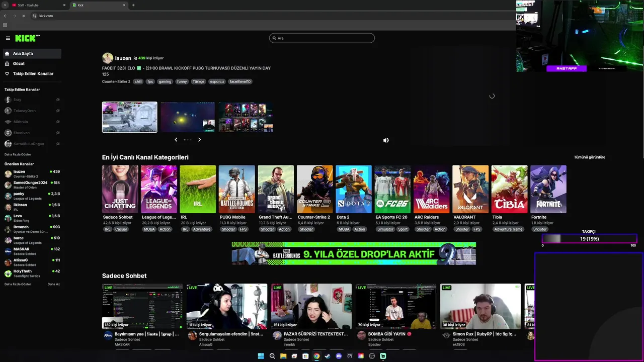Screen dimensions: 644x362
Task: Open recommended channel Levo
Action: [x=32, y=218]
